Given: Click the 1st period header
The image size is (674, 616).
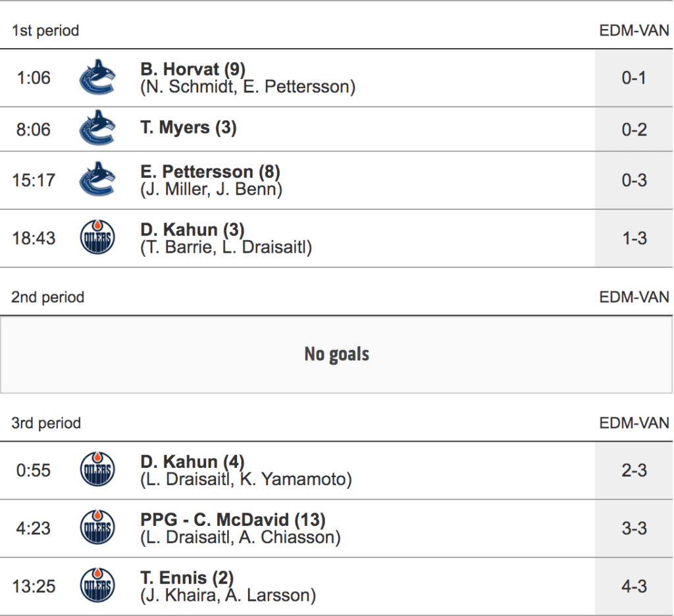Looking at the screenshot, I should click(x=45, y=30).
